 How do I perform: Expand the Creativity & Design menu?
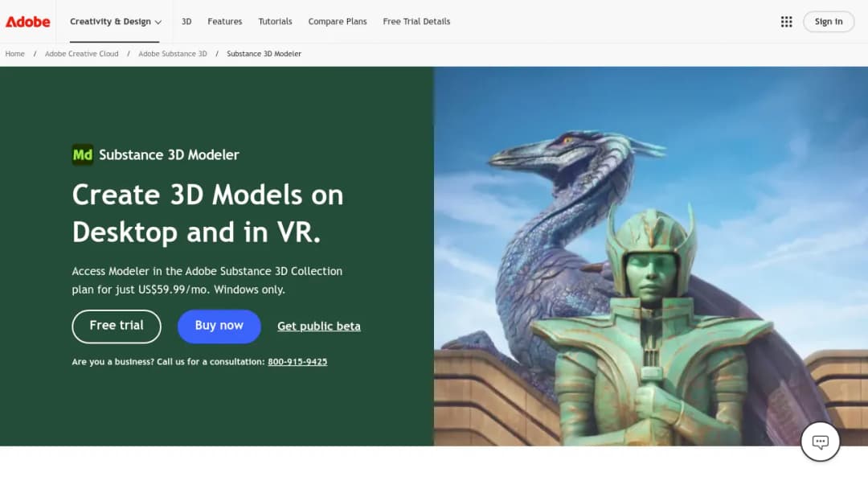(x=115, y=22)
